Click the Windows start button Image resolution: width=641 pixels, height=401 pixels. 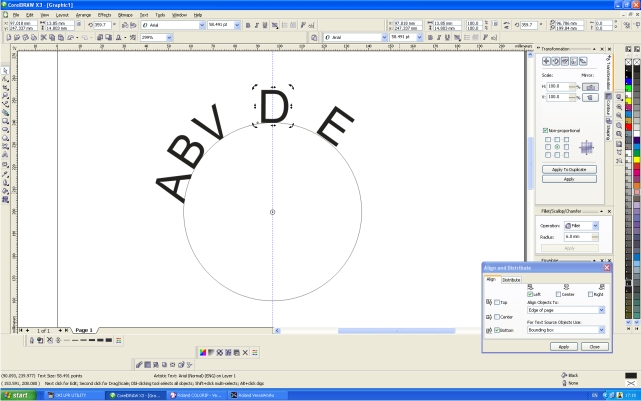click(x=20, y=395)
